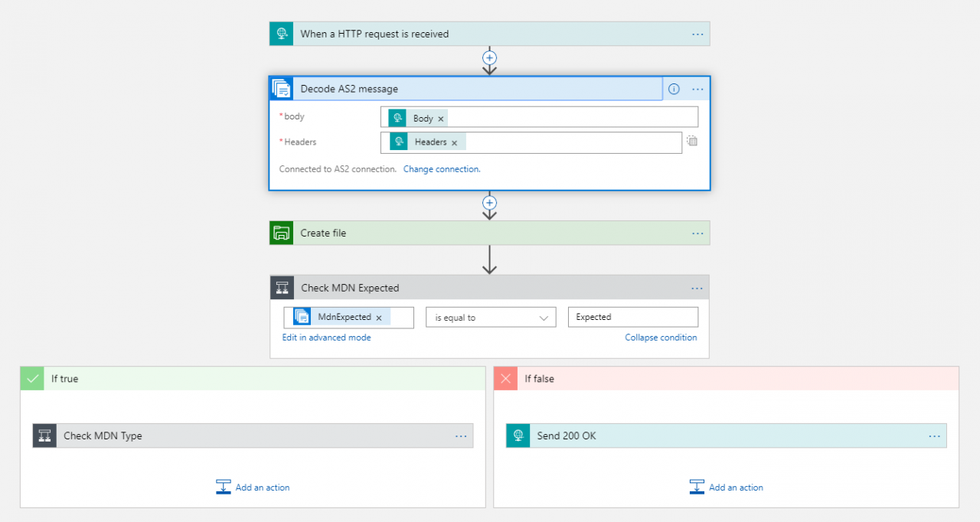Click the condition icon on Check MDN Expected
Viewport: 980px width, 522px height.
(282, 288)
